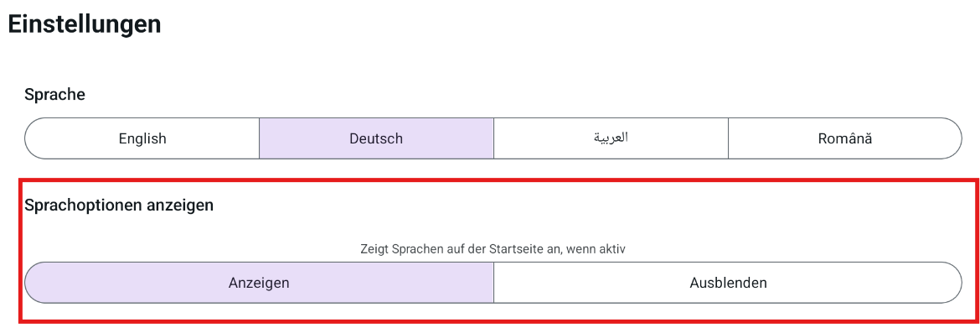980x328 pixels.
Task: Select the white Ausblenden segment
Action: [x=728, y=283]
